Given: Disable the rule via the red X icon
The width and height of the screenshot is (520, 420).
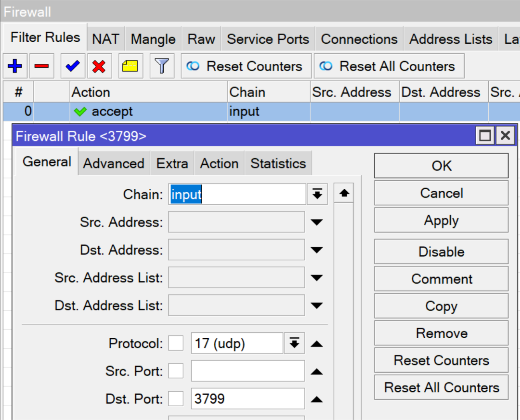Looking at the screenshot, I should [x=99, y=66].
